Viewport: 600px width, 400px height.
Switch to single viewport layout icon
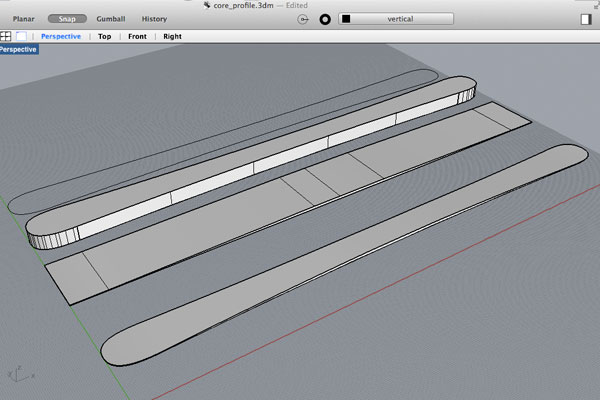[21, 36]
